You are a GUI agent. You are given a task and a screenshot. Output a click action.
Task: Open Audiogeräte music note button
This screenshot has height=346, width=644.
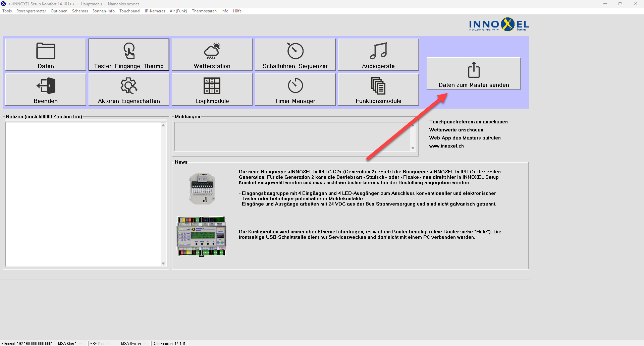378,55
